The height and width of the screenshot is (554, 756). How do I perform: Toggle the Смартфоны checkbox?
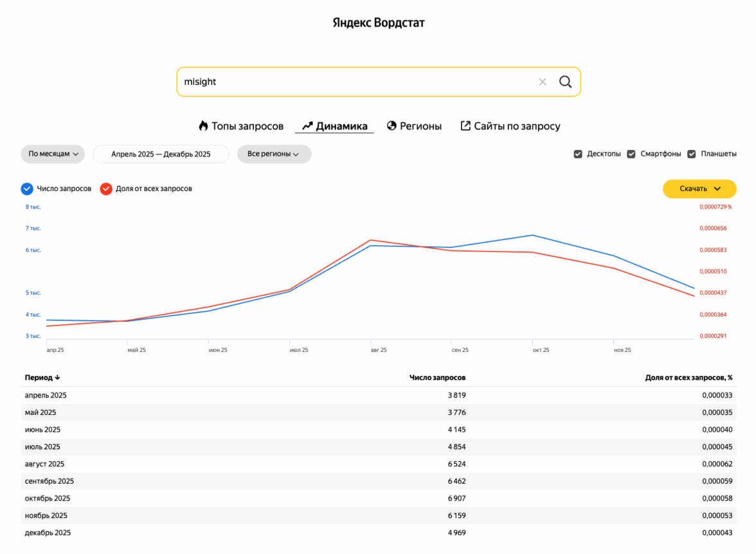(x=631, y=154)
